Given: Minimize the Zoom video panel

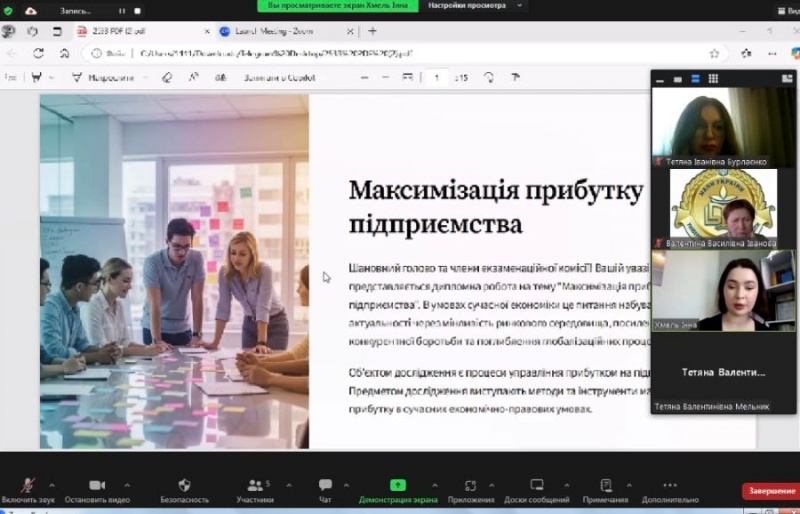Looking at the screenshot, I should 660,79.
